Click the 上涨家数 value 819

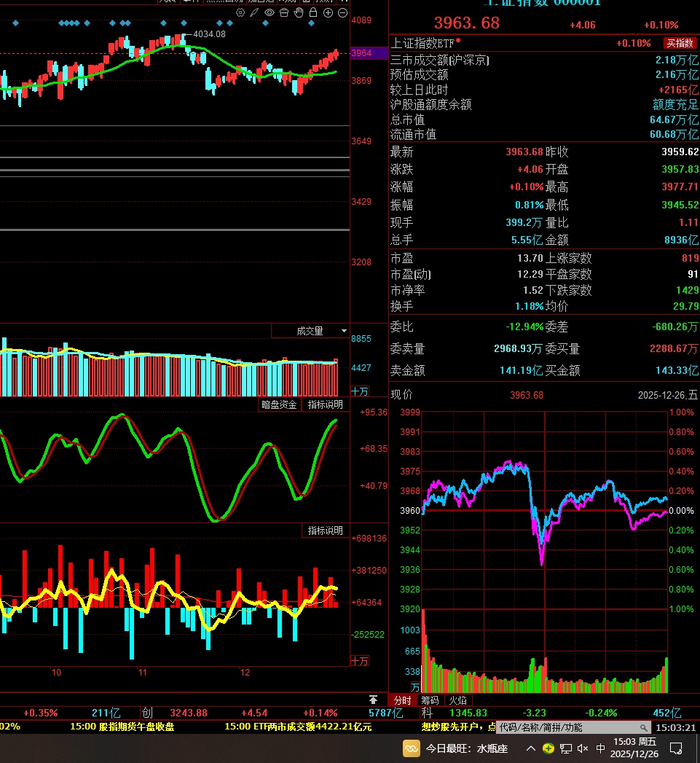click(x=691, y=258)
